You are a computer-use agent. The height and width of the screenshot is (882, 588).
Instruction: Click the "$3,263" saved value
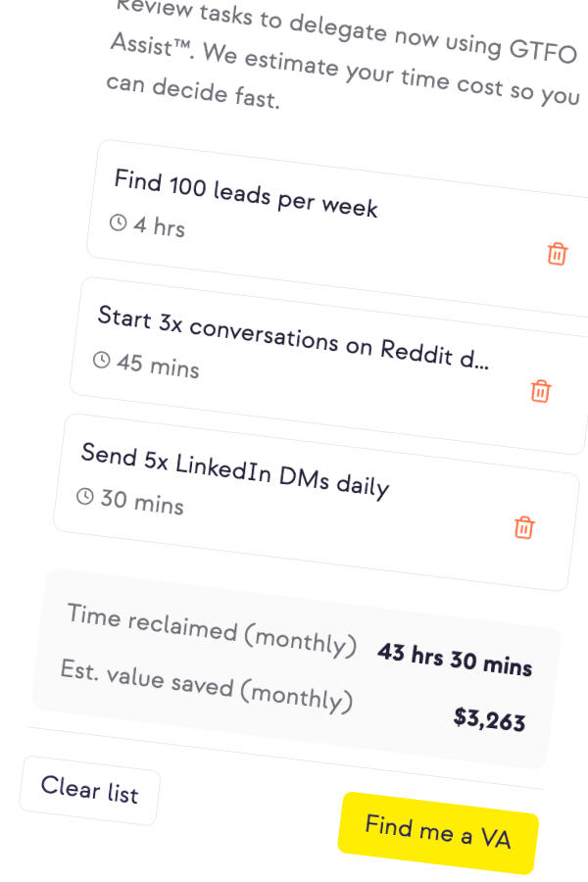pyautogui.click(x=489, y=719)
